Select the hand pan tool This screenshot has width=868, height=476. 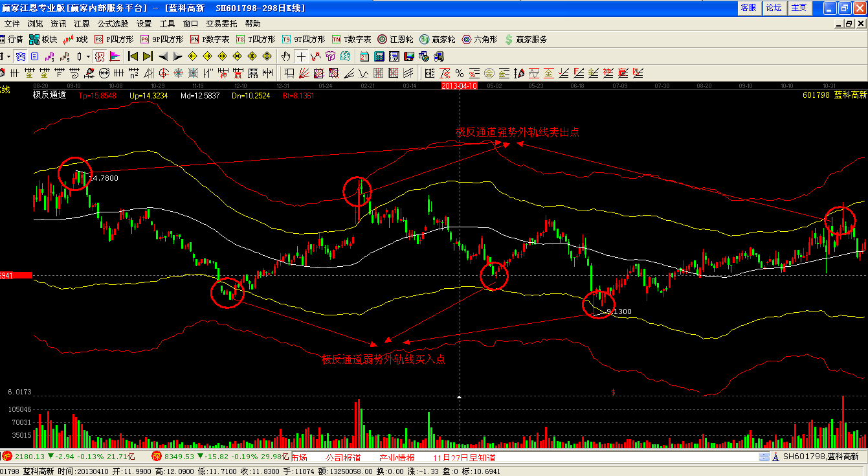[285, 56]
